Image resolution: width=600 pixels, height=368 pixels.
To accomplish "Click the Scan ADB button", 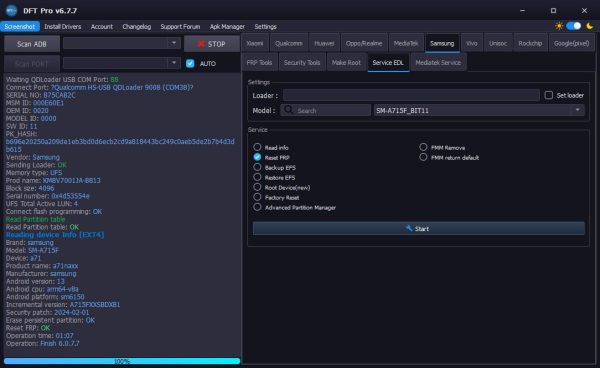I will click(32, 44).
